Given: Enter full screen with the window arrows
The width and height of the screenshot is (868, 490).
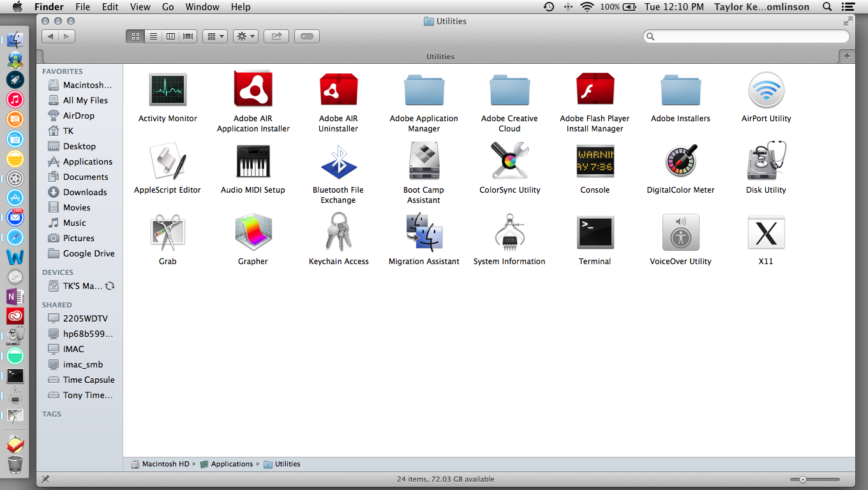Looking at the screenshot, I should 848,21.
